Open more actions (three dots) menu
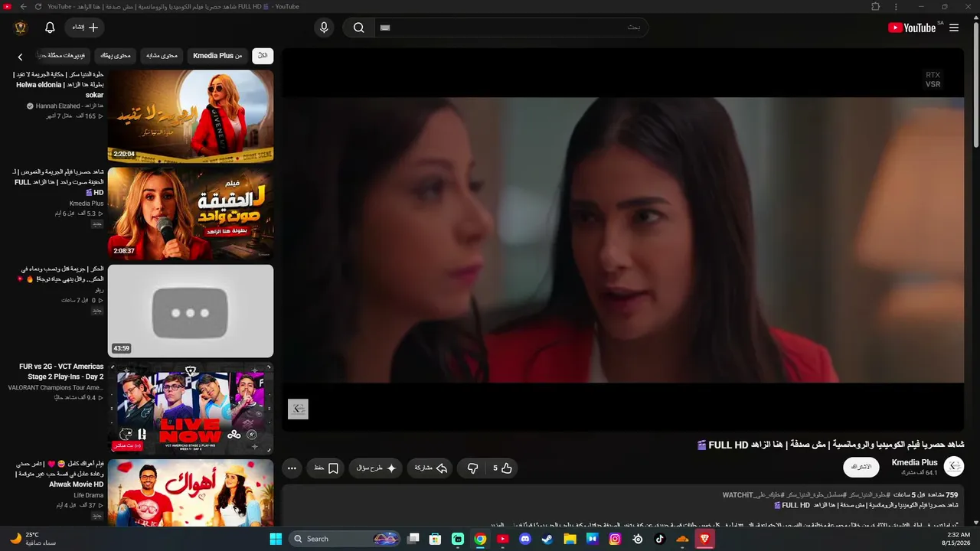 pyautogui.click(x=292, y=468)
